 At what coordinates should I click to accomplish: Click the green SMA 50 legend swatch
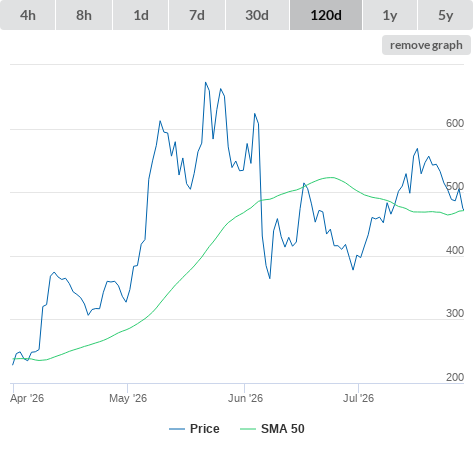click(x=248, y=429)
